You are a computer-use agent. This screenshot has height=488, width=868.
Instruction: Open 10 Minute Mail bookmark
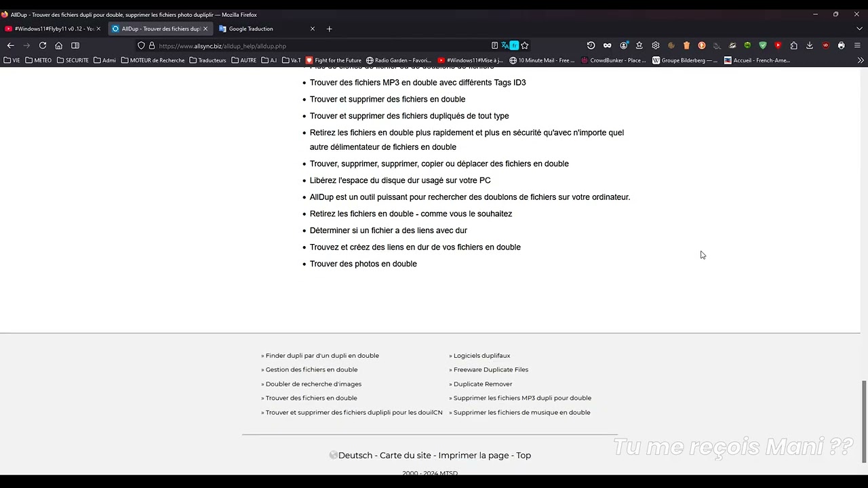click(541, 60)
